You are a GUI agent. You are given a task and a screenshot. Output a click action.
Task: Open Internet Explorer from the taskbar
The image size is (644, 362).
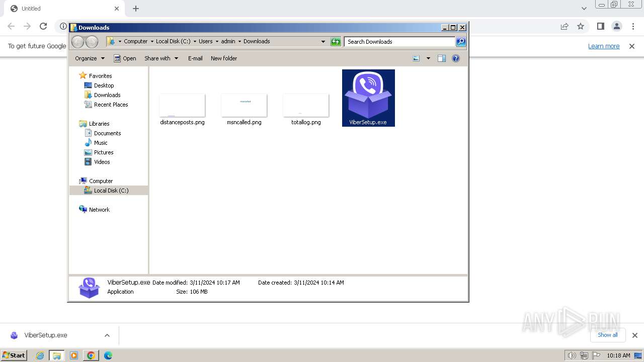tap(40, 355)
